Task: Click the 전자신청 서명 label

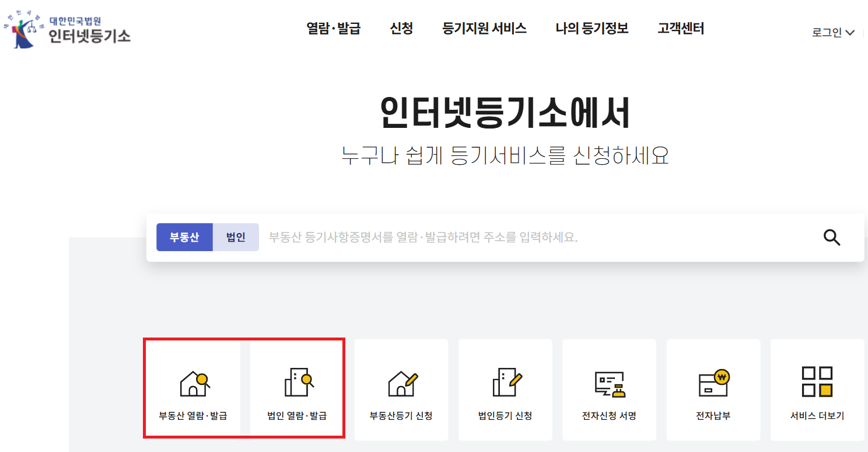Action: pyautogui.click(x=609, y=416)
